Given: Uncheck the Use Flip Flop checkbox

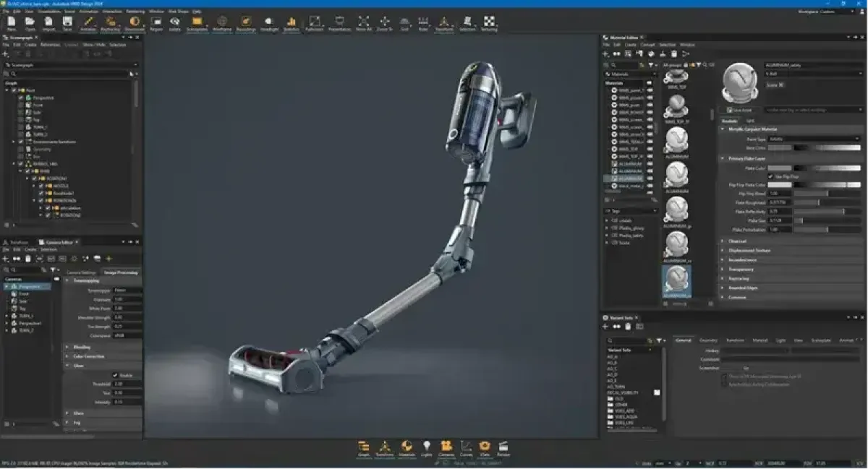Looking at the screenshot, I should (x=770, y=176).
